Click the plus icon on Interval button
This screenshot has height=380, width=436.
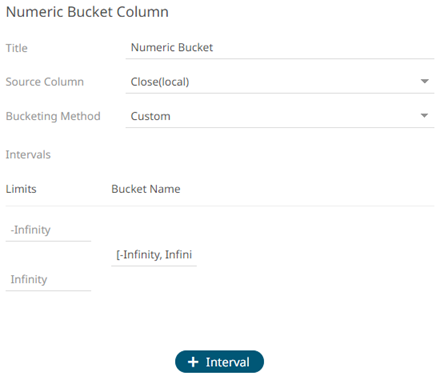pos(193,362)
